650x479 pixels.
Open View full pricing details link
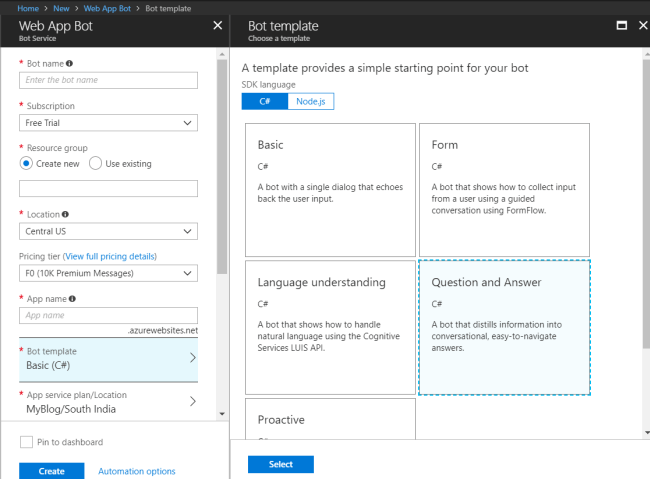[x=111, y=257]
